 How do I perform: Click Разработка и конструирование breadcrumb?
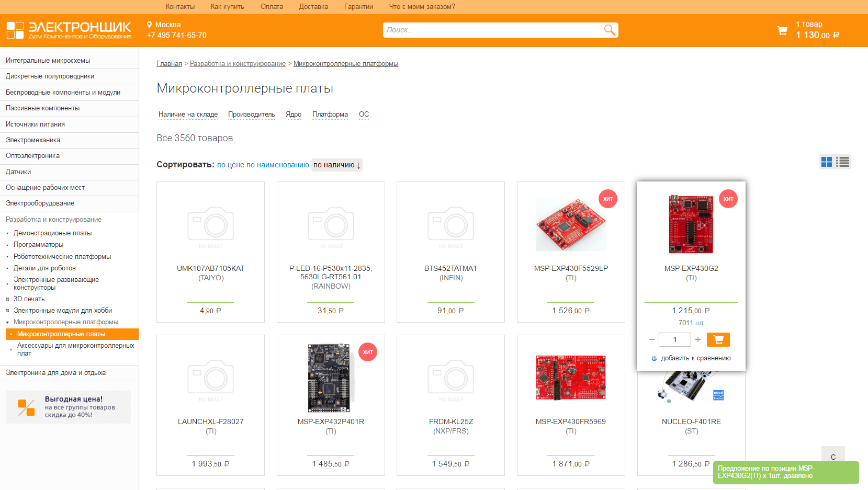238,64
